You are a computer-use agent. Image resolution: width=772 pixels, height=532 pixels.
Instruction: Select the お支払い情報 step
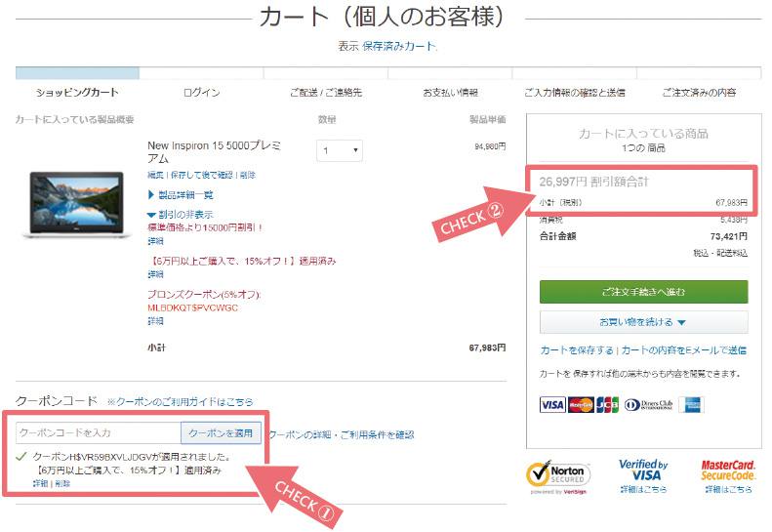[x=451, y=92]
